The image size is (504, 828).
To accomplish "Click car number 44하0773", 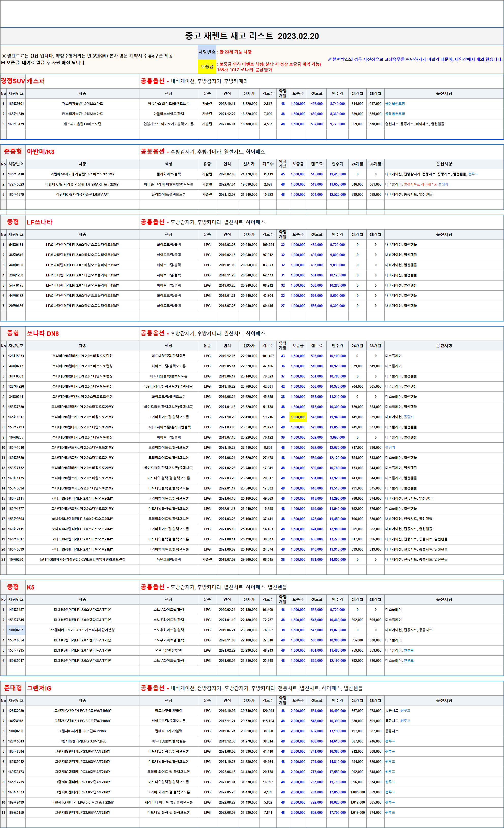I will 16,366.
